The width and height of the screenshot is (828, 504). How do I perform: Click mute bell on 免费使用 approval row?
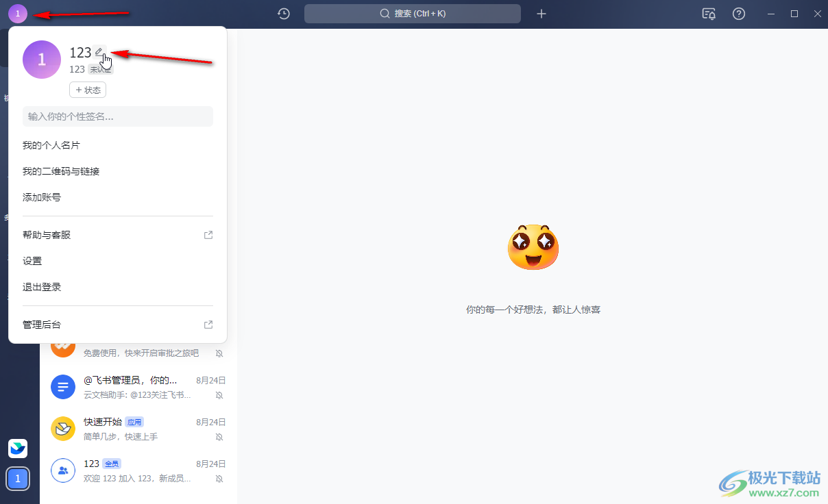[x=219, y=353]
